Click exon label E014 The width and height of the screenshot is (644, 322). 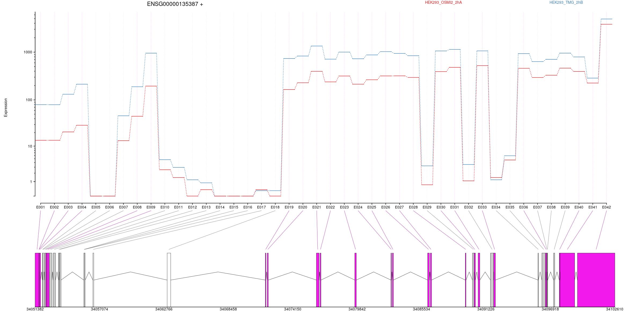tap(220, 207)
